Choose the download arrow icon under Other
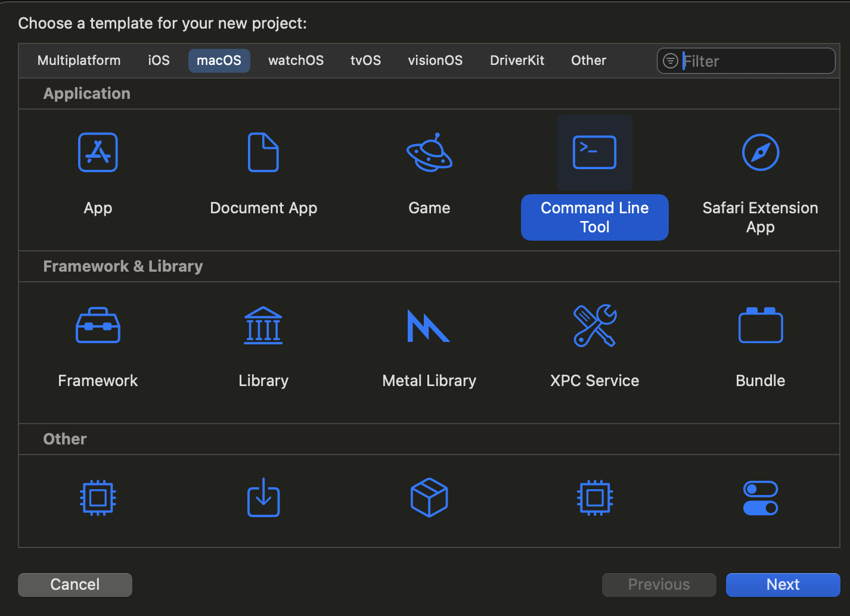Image resolution: width=850 pixels, height=616 pixels. (263, 498)
